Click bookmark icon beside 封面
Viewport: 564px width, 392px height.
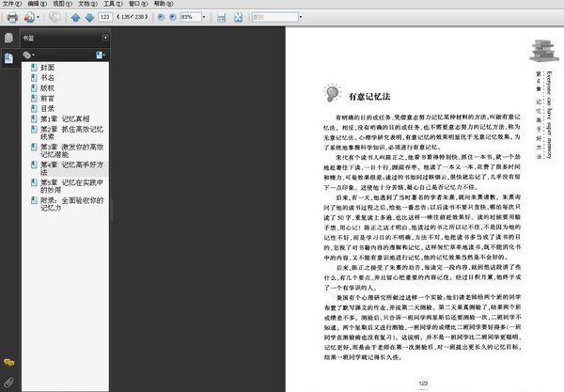tap(34, 68)
